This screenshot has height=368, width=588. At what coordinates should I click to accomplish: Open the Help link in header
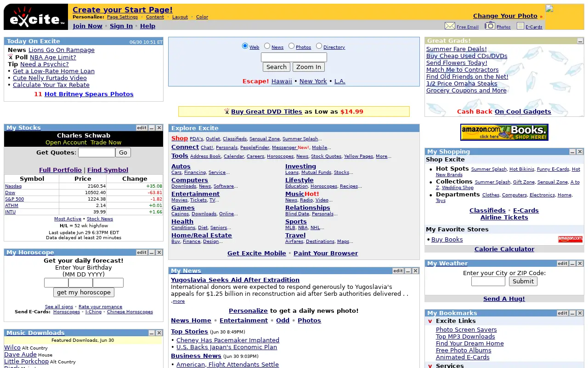pos(147,26)
